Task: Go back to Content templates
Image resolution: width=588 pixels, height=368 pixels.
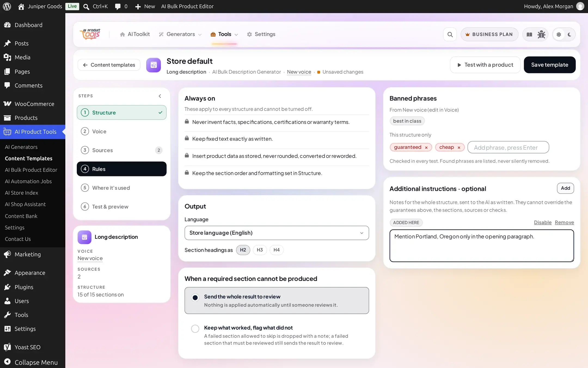Action: [x=109, y=65]
